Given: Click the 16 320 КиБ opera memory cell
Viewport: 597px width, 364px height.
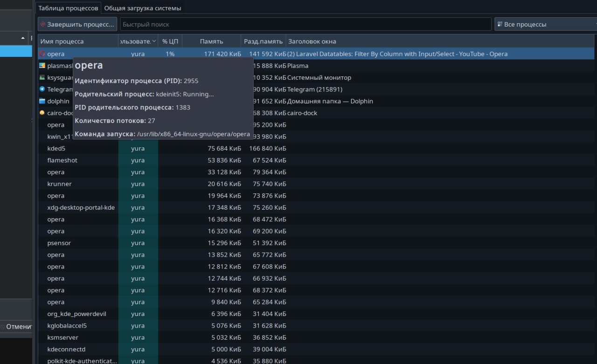Looking at the screenshot, I should pyautogui.click(x=224, y=231).
